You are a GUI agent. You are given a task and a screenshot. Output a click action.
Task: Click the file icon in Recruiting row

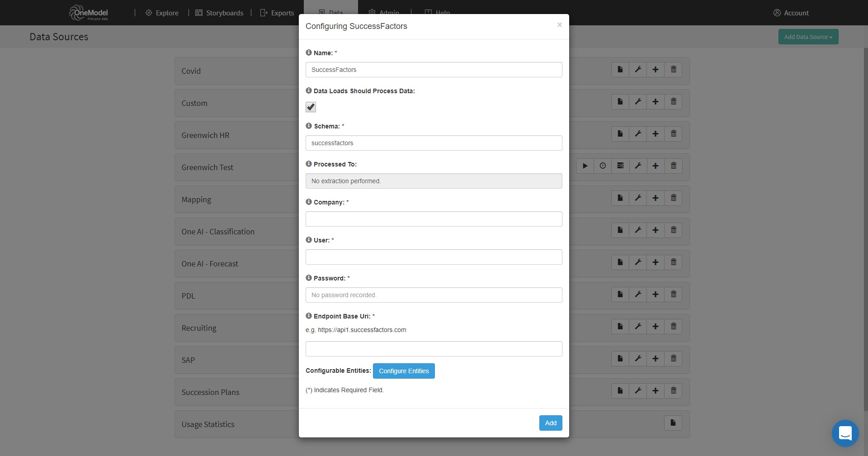[x=620, y=327]
